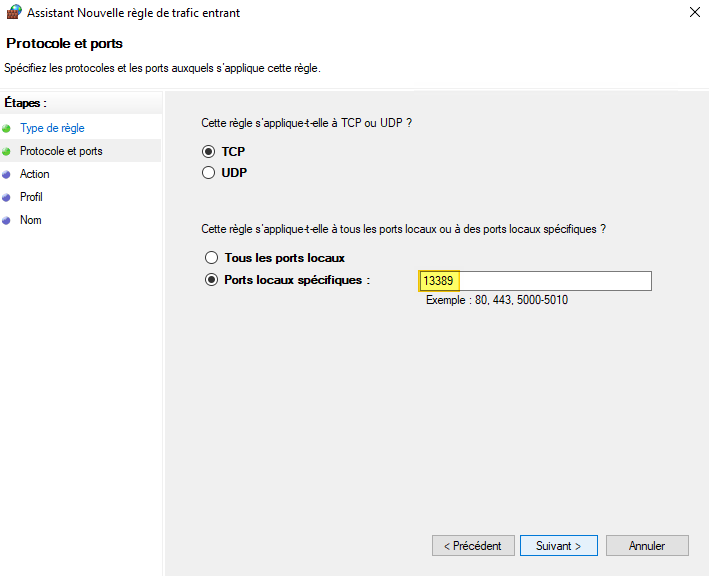Go to the Type de règle step
The image size is (709, 576).
(x=52, y=128)
